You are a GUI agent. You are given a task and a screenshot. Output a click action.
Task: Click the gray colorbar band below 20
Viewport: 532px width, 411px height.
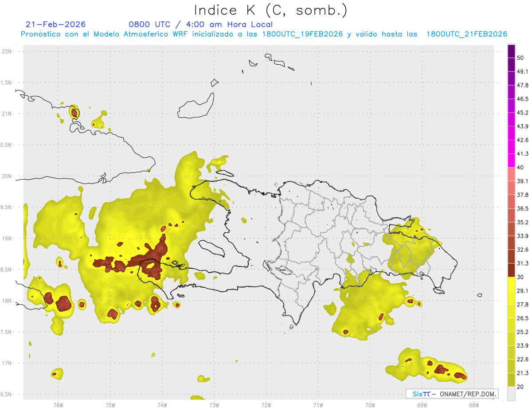511,394
